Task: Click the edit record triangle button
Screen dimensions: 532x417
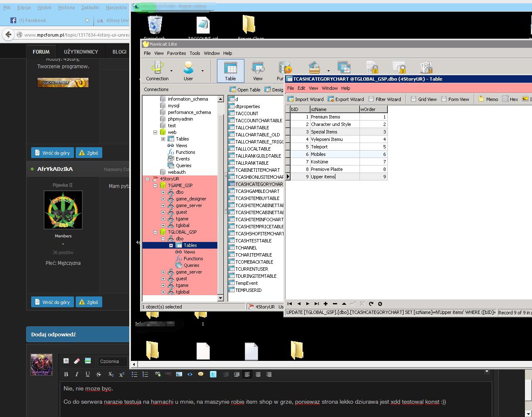Action: (344, 304)
